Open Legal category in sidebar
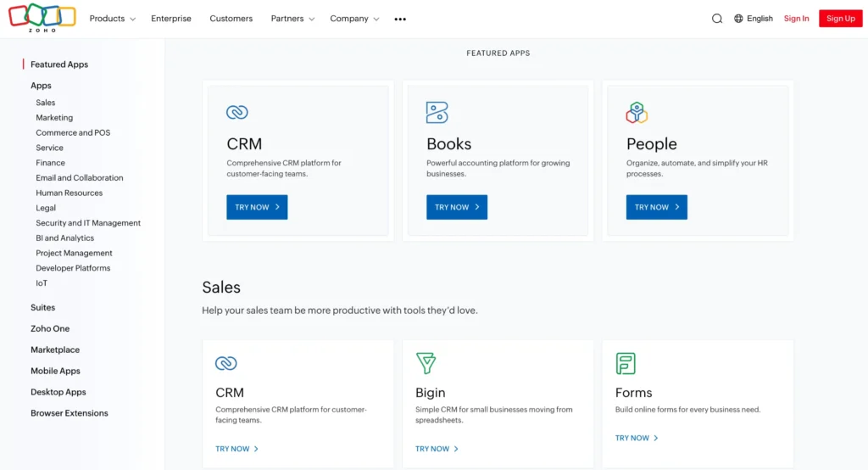 (46, 208)
